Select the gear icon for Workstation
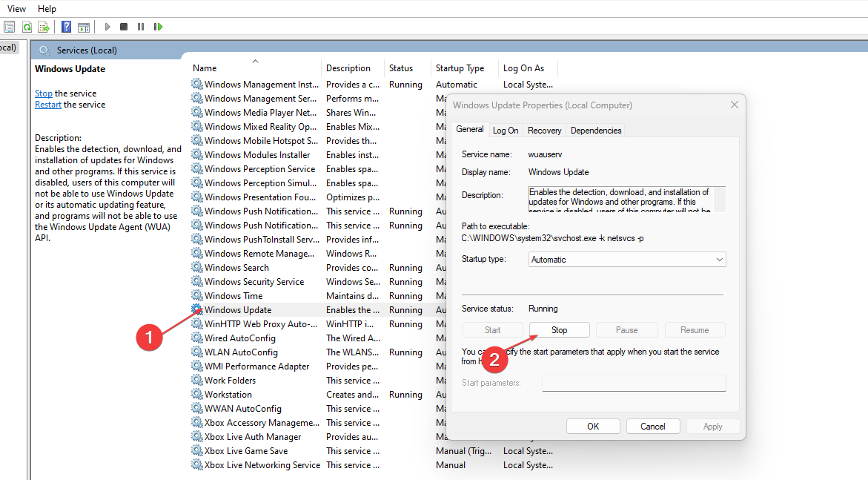 (x=197, y=395)
